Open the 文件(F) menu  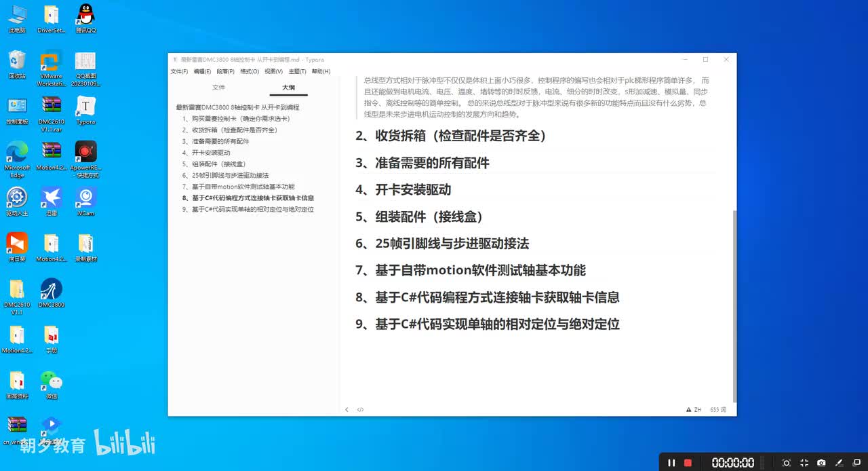(x=179, y=71)
